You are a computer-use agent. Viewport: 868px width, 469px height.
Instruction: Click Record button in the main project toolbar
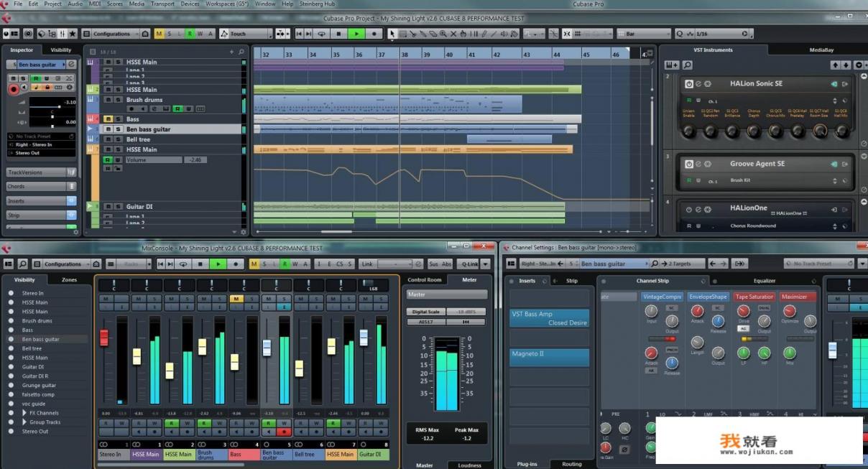(374, 33)
